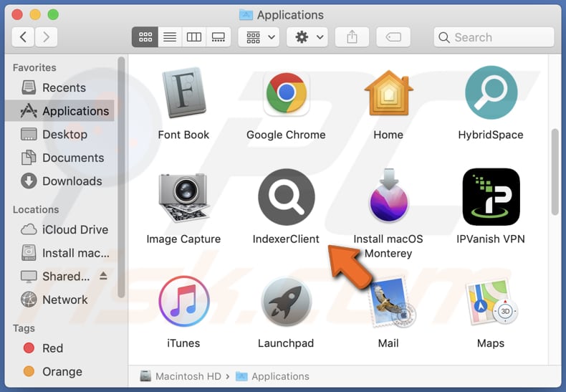Select the Home app icon

(x=388, y=93)
